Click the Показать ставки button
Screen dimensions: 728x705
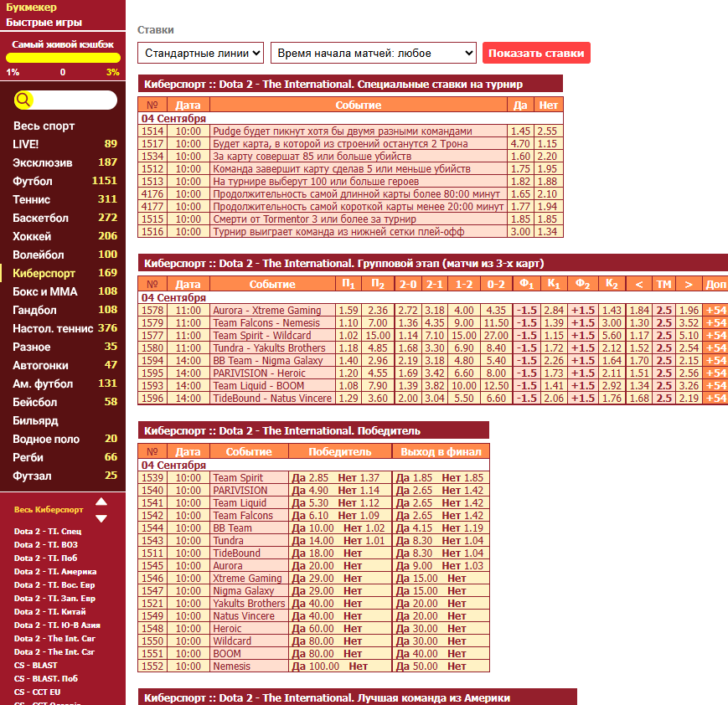tap(536, 53)
